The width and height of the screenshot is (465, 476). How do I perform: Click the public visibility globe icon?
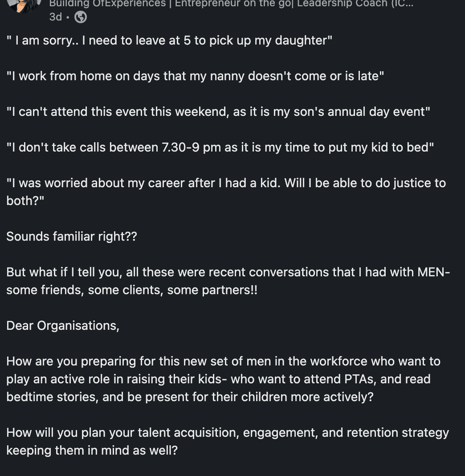(x=81, y=17)
